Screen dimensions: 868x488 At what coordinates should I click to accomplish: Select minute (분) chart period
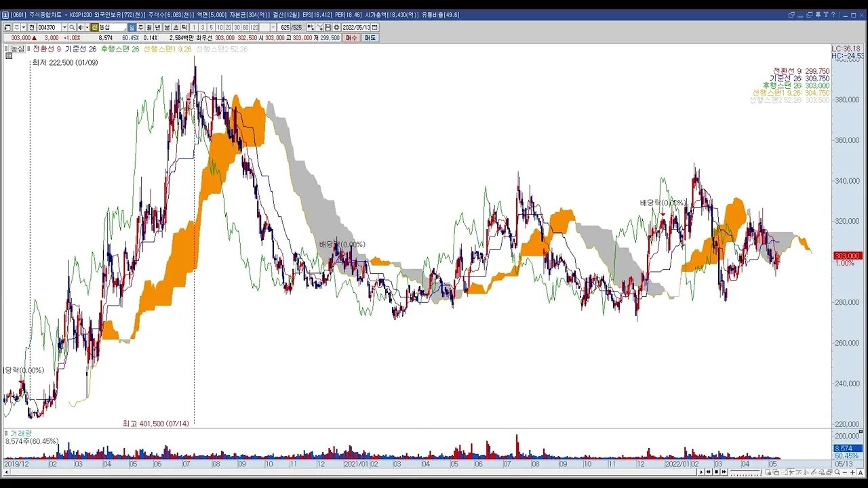[167, 28]
